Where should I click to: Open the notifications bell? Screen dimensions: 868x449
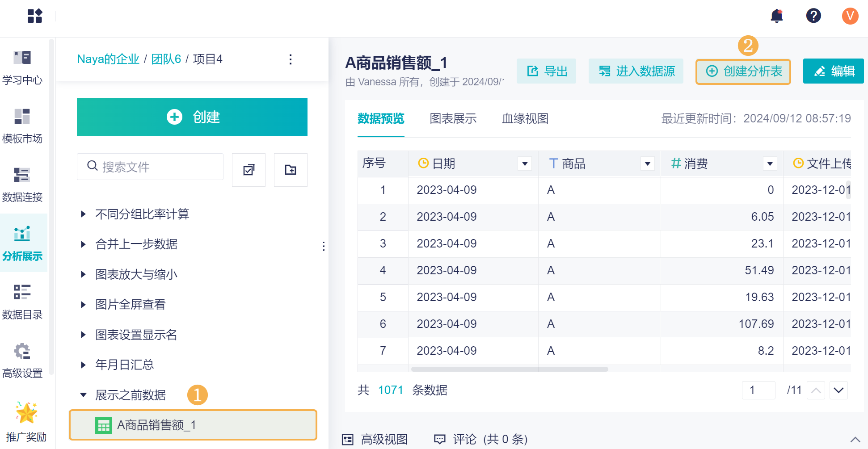[x=777, y=16]
